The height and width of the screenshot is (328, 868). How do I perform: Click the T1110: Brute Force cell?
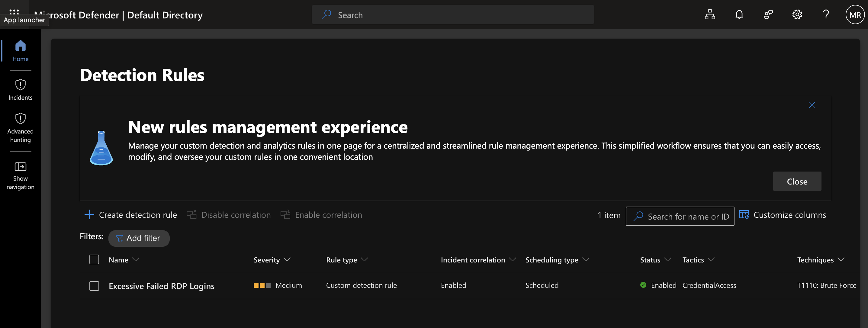[827, 285]
